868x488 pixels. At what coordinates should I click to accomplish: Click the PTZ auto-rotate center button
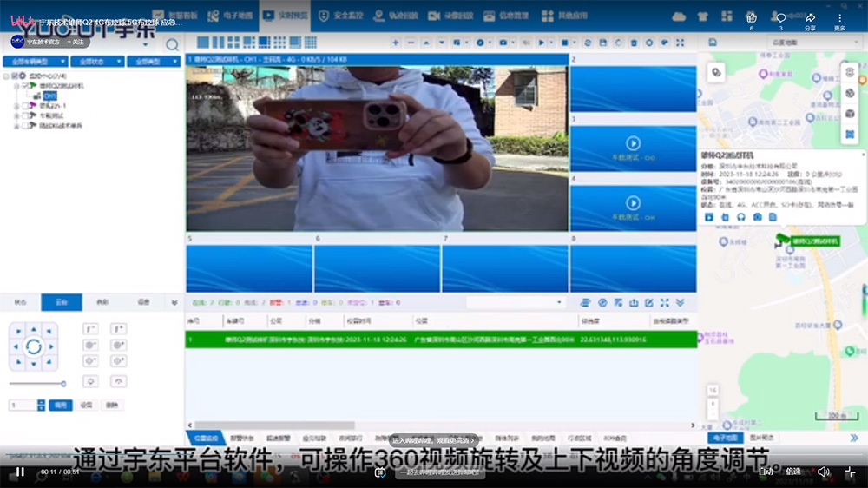click(x=33, y=347)
